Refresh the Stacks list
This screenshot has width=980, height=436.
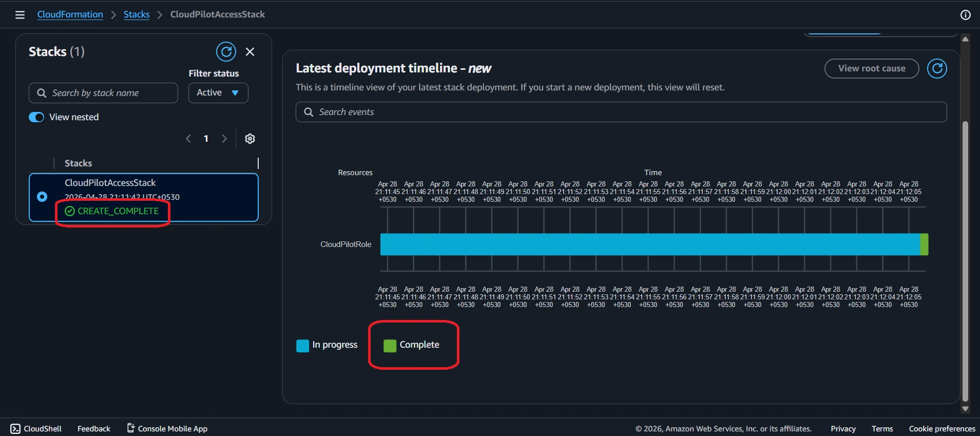click(226, 52)
